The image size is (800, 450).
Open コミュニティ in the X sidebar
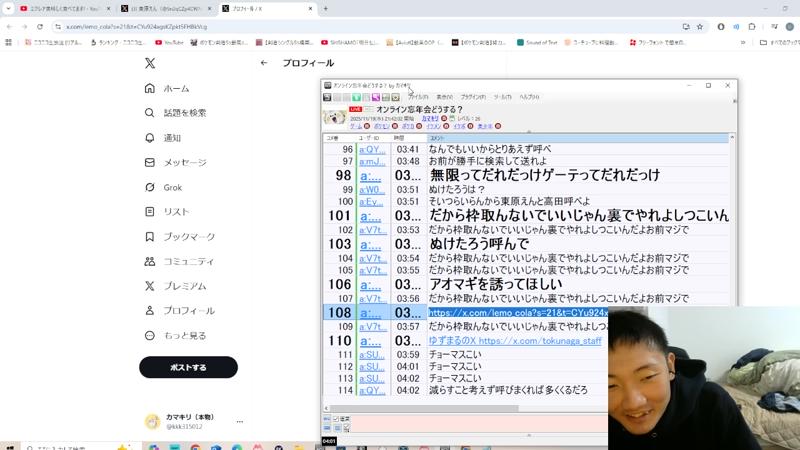tap(179, 261)
